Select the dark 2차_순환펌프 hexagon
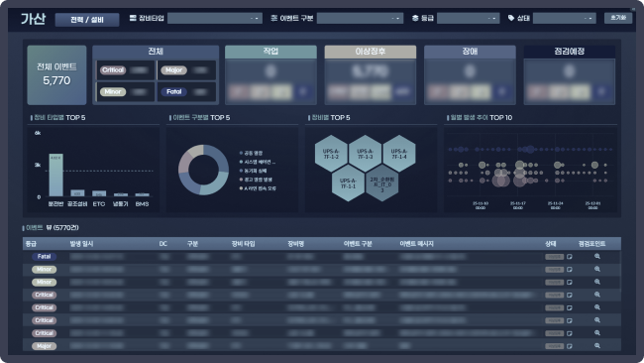 point(382,183)
